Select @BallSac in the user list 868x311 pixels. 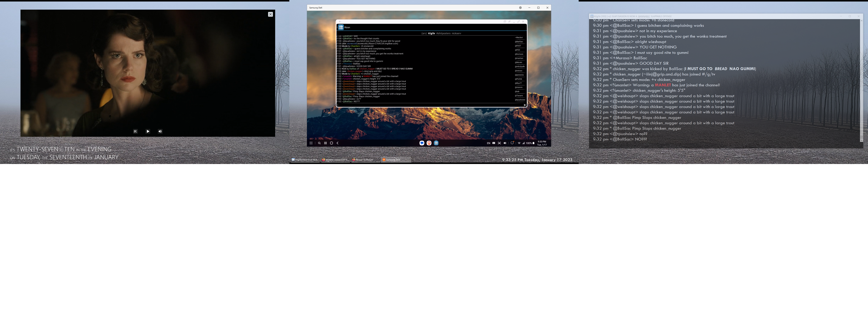pos(519,42)
